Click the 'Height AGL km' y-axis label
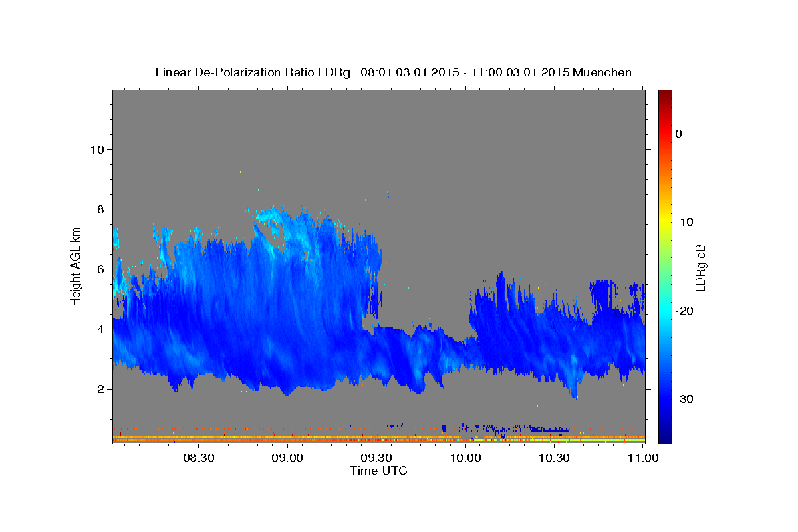The height and width of the screenshot is (532, 798). (x=76, y=267)
